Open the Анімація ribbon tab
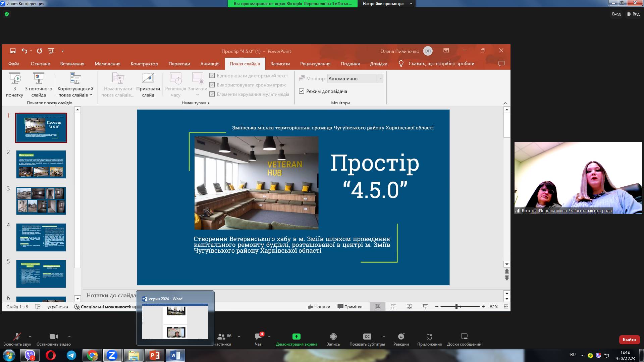The image size is (644, 362). 210,64
